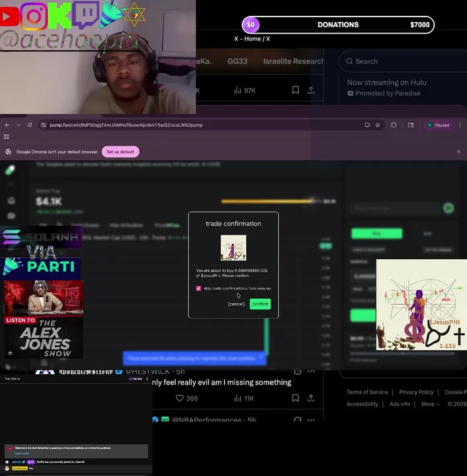This screenshot has height=476, width=467.
Task: Open the apps grid icon in the bookmarks bar
Action: [7, 137]
